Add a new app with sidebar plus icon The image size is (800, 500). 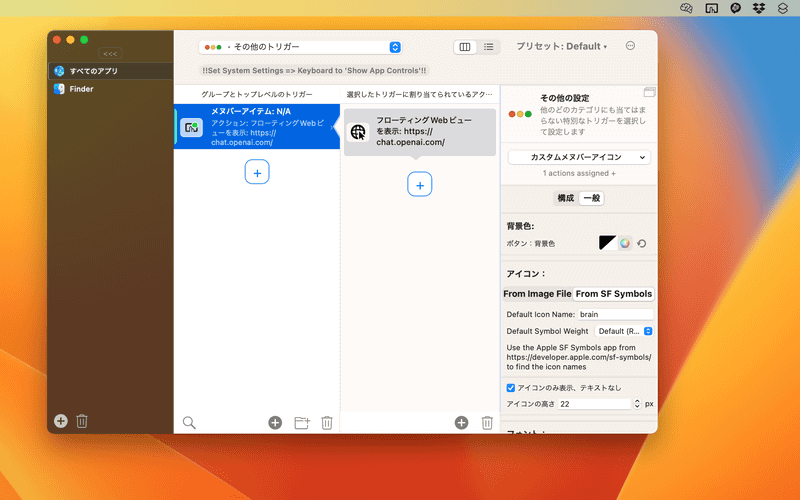tap(61, 421)
